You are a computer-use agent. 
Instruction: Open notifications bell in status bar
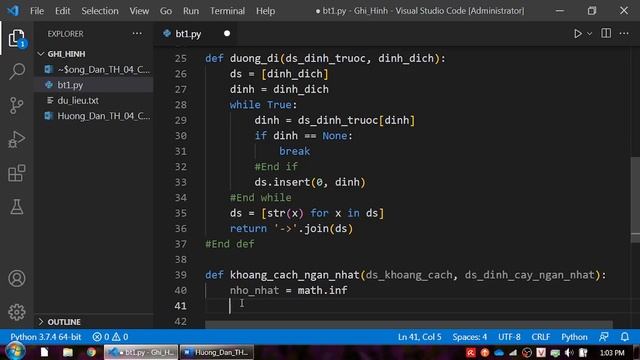pos(624,337)
